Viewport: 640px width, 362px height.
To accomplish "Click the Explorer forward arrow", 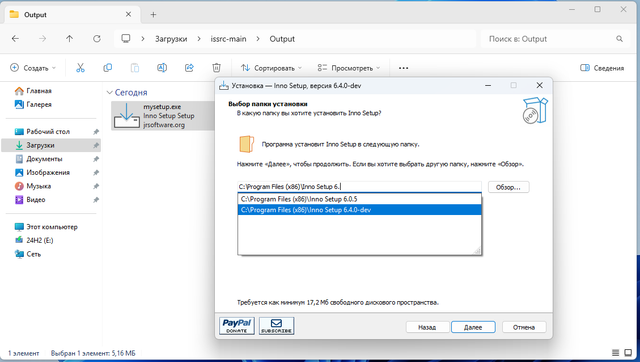I will coord(42,39).
